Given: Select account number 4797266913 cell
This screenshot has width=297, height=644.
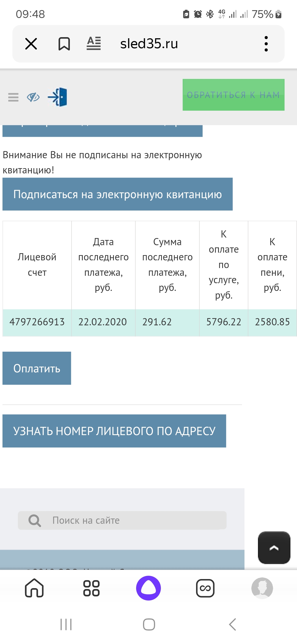Looking at the screenshot, I should pyautogui.click(x=37, y=322).
